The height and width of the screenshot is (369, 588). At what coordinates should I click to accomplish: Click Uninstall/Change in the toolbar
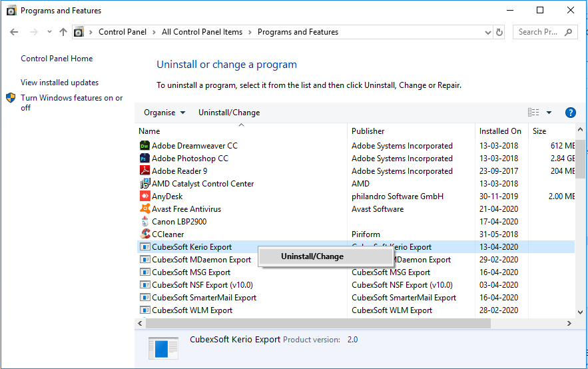pos(229,113)
